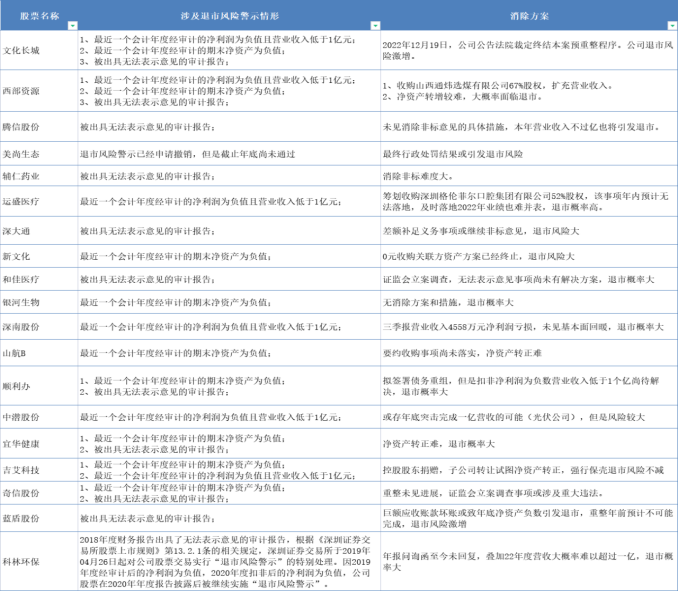Select the 腾信股份 stock name cell
This screenshot has height=592, width=678.
pyautogui.click(x=39, y=127)
